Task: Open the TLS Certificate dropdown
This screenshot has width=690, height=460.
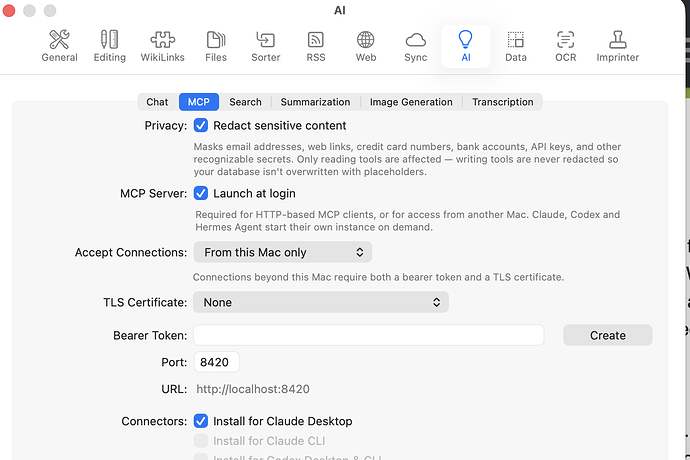Action: point(321,302)
